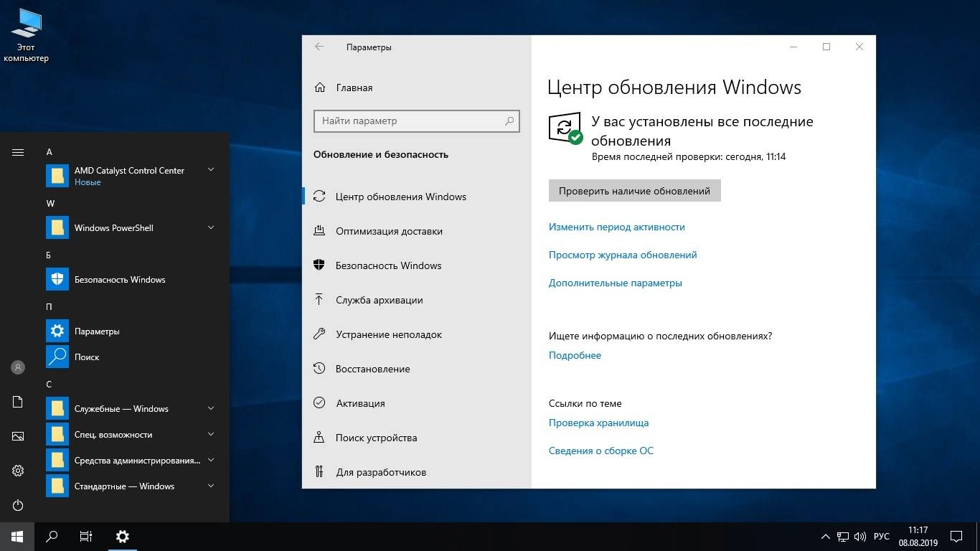
Task: Maximize the Параметры window
Action: point(826,47)
